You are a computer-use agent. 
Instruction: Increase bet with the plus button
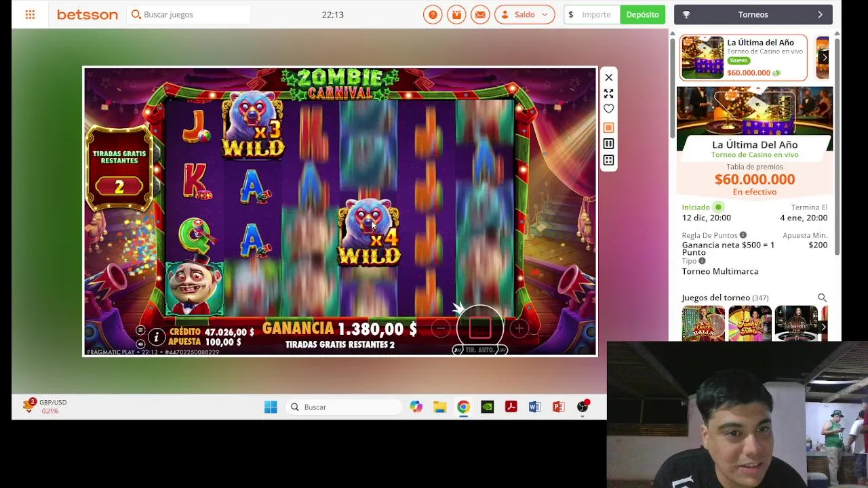pos(519,329)
